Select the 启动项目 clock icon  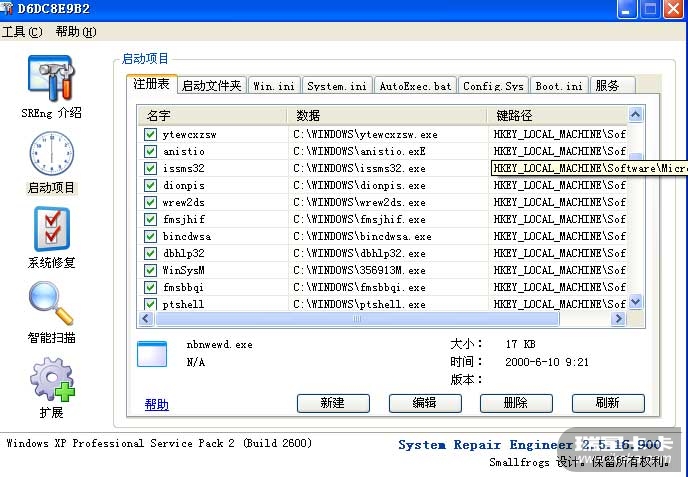click(x=51, y=154)
